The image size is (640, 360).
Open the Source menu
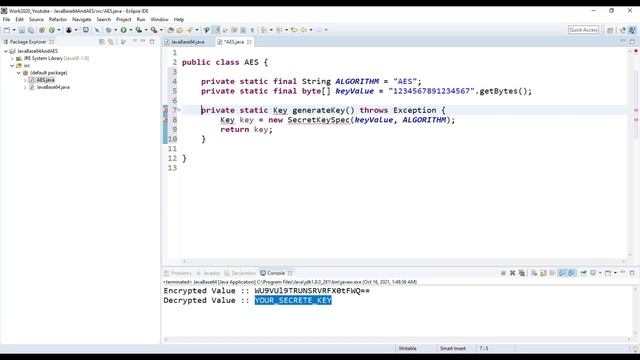point(36,19)
